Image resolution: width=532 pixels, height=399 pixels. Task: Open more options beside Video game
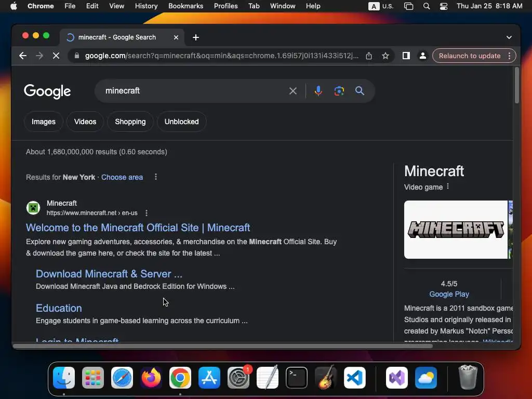point(448,187)
